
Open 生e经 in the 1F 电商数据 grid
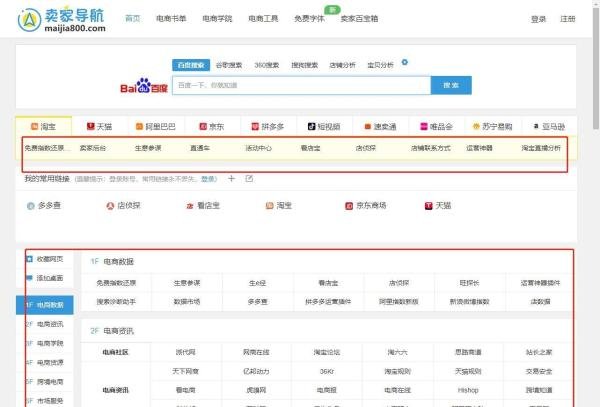258,283
